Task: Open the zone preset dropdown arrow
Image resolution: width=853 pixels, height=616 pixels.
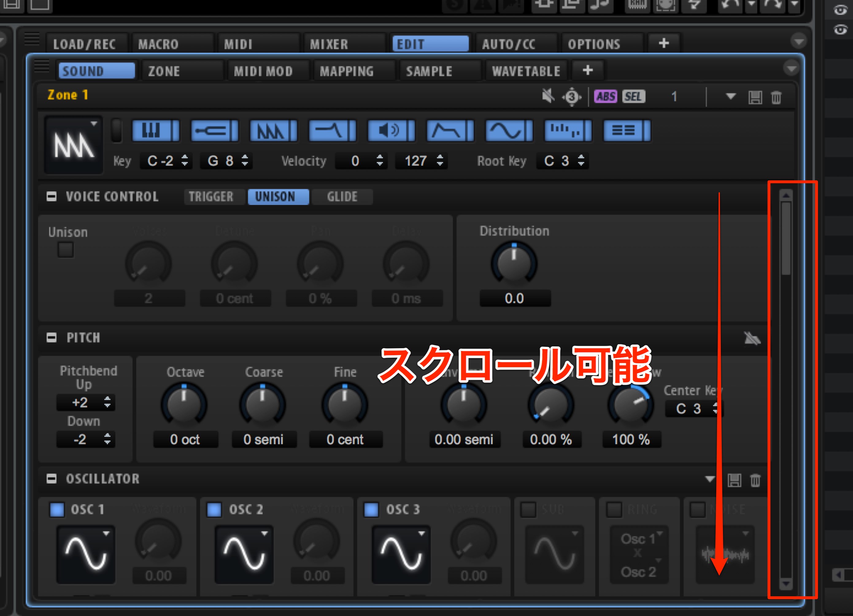Action: [730, 97]
